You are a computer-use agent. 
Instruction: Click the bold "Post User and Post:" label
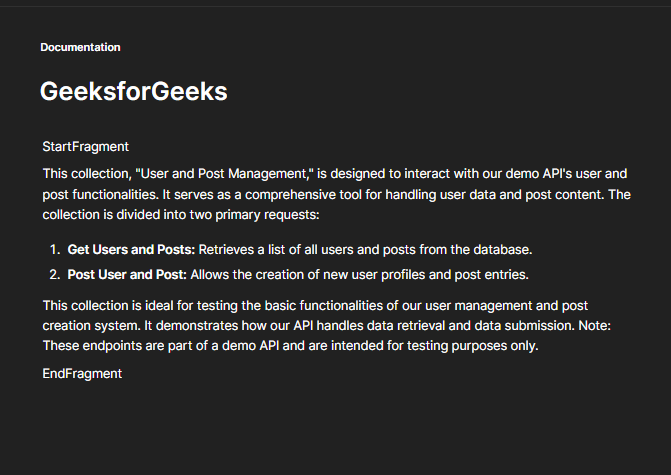pos(127,274)
